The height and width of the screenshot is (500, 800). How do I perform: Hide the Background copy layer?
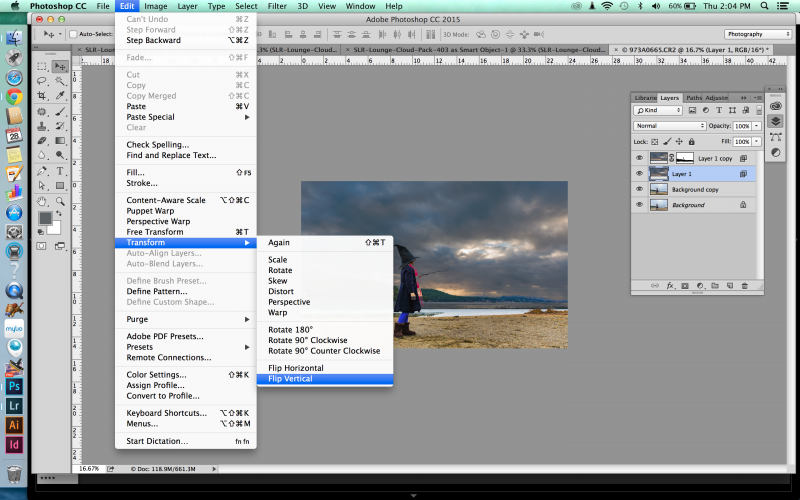pos(639,189)
